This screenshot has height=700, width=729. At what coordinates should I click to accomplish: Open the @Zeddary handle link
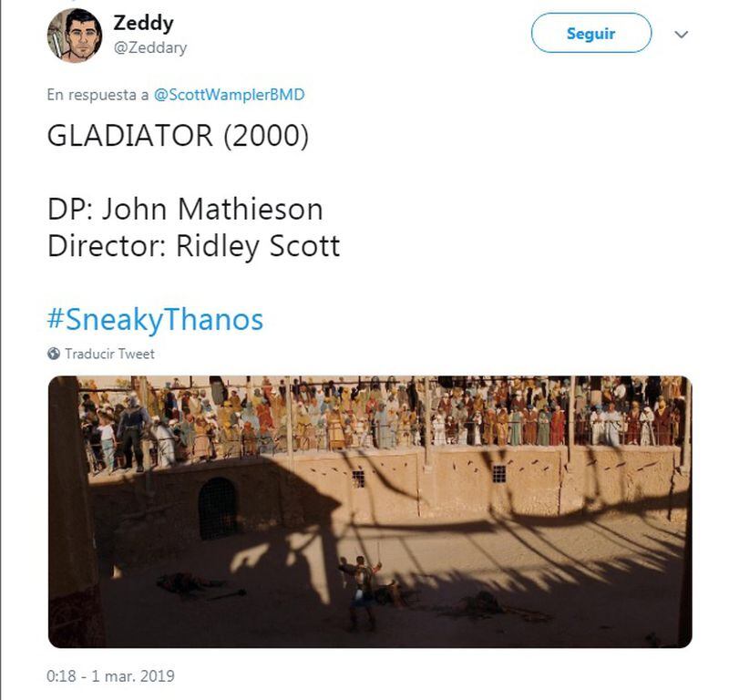pos(150,47)
